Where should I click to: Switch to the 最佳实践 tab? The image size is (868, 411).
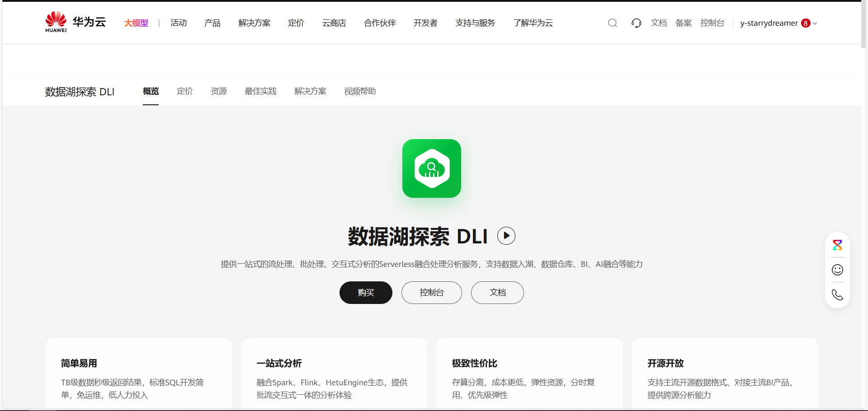click(x=260, y=91)
